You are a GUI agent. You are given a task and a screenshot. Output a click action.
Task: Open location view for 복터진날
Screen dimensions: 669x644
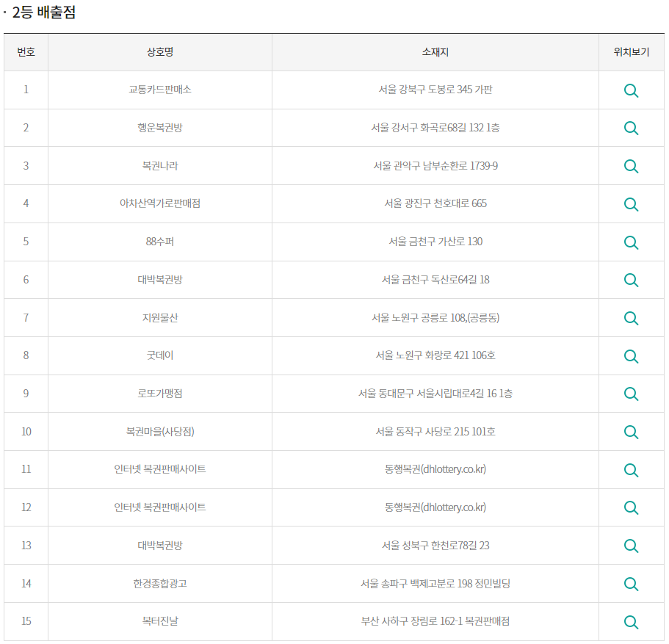point(631,622)
